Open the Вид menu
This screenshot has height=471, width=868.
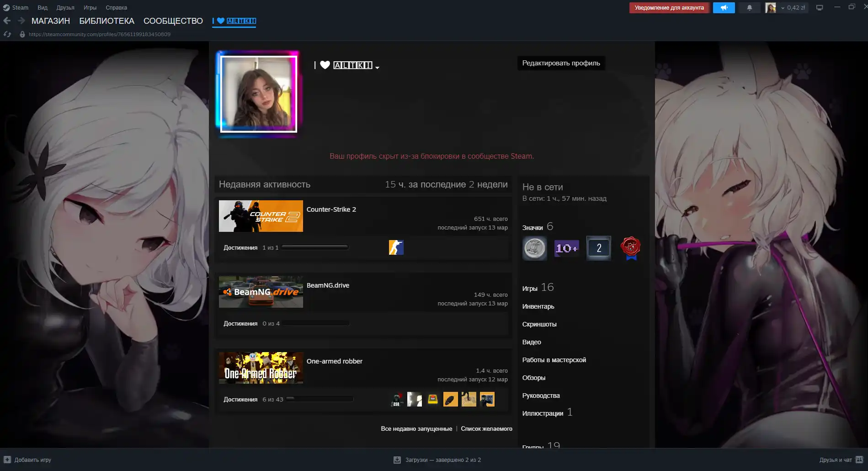point(43,8)
